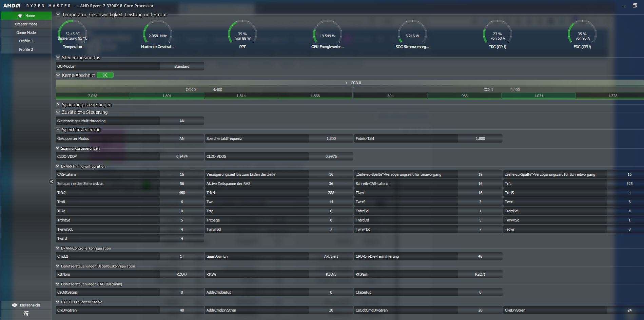Toggle GearDownEn Aktiviert value
This screenshot has height=320, width=644.
(331, 256)
